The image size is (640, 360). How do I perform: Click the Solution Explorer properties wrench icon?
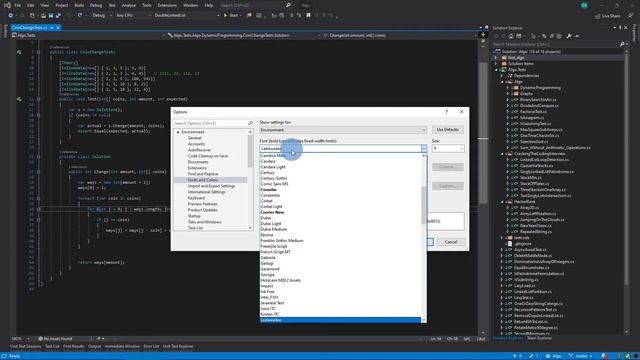click(x=569, y=36)
